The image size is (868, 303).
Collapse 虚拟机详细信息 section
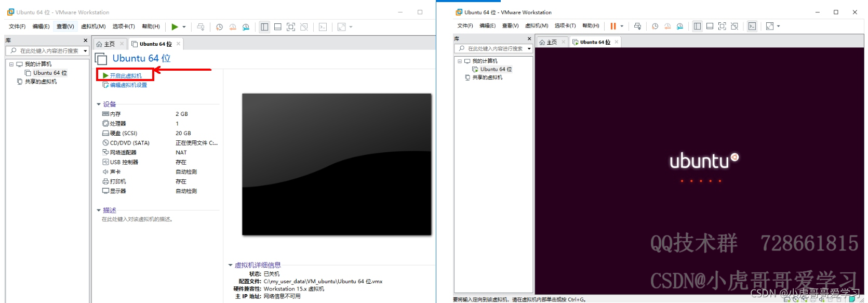(x=231, y=265)
